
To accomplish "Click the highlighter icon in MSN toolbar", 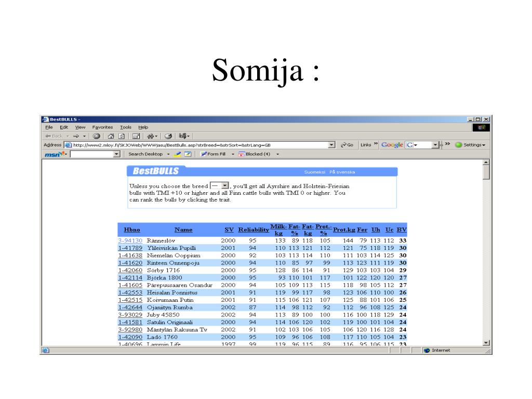I will (177, 154).
